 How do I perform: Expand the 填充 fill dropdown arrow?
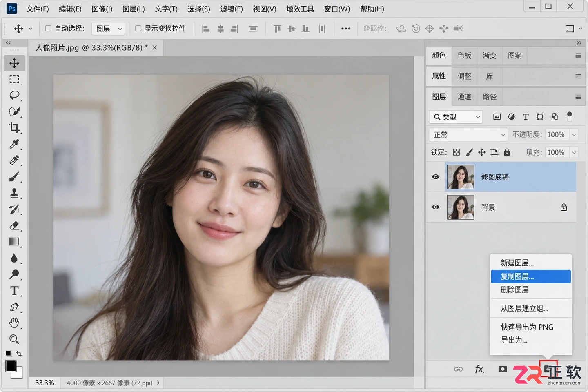[574, 152]
